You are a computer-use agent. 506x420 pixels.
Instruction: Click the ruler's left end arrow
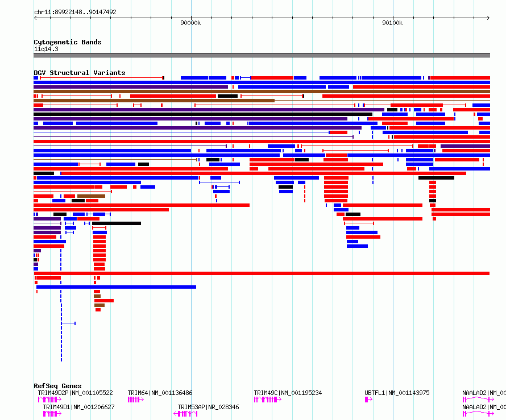pyautogui.click(x=35, y=18)
